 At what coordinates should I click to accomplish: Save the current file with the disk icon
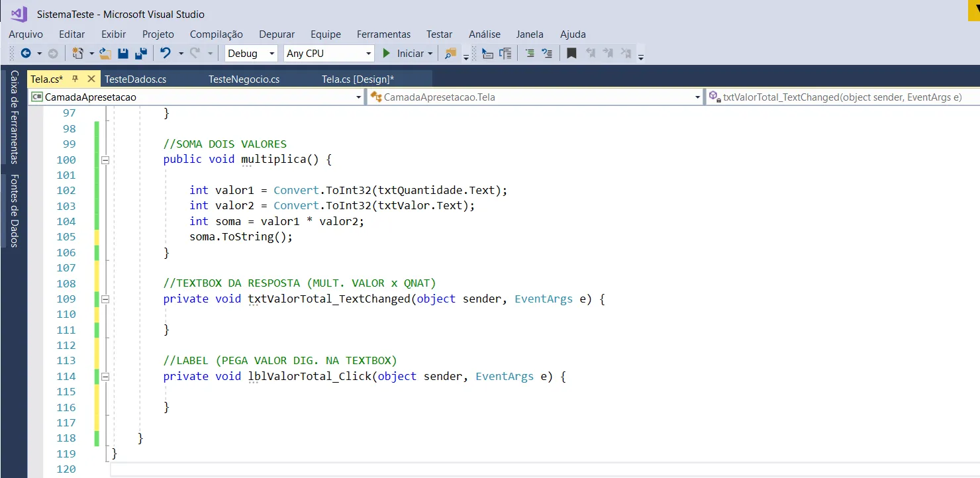[123, 54]
